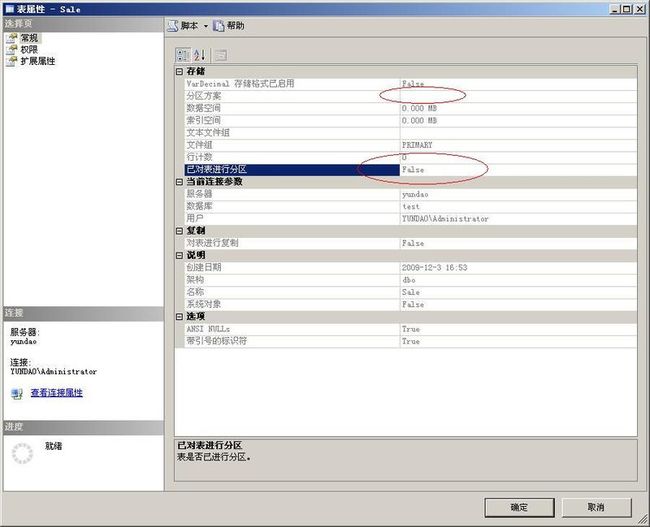Screen dimensions: 650x527
Task: Select the 权限 (Permissions) page
Action: click(x=29, y=49)
